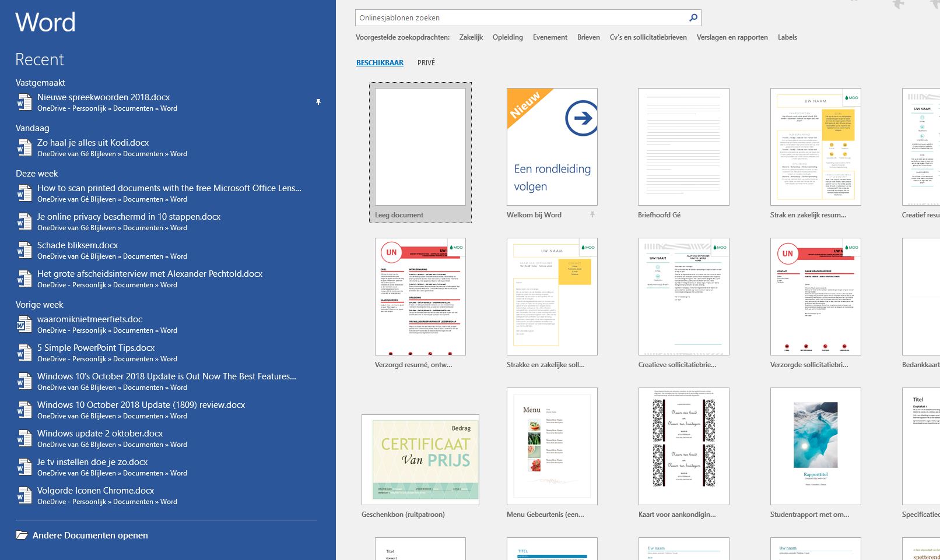Search suggested Verslagen en rapporten
This screenshot has height=560, width=940.
point(732,37)
